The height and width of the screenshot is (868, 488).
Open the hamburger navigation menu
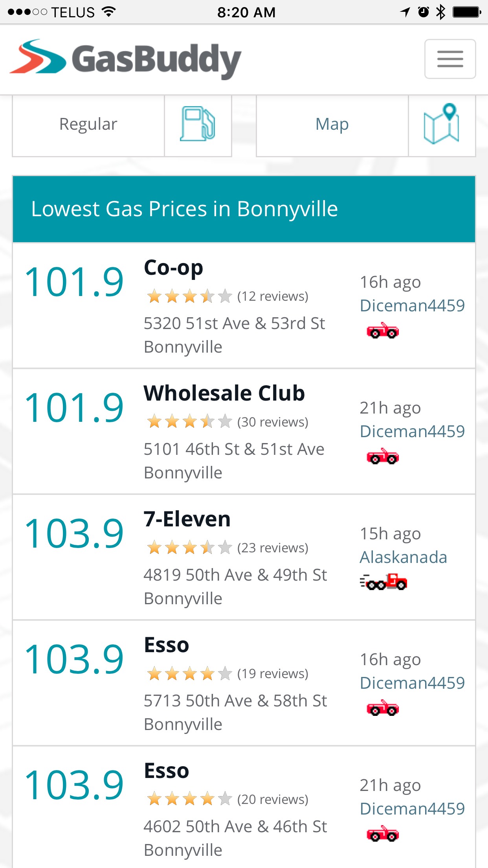point(450,59)
